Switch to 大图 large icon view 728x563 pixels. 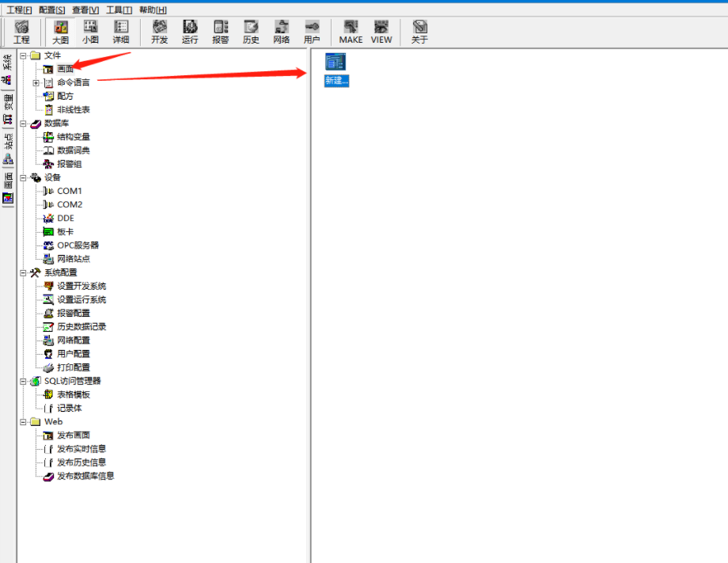61,32
